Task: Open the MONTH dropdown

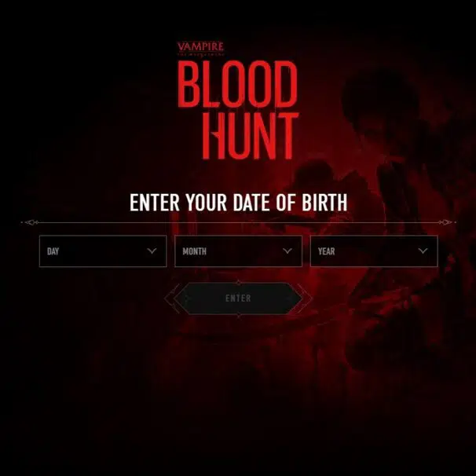Action: [238, 251]
